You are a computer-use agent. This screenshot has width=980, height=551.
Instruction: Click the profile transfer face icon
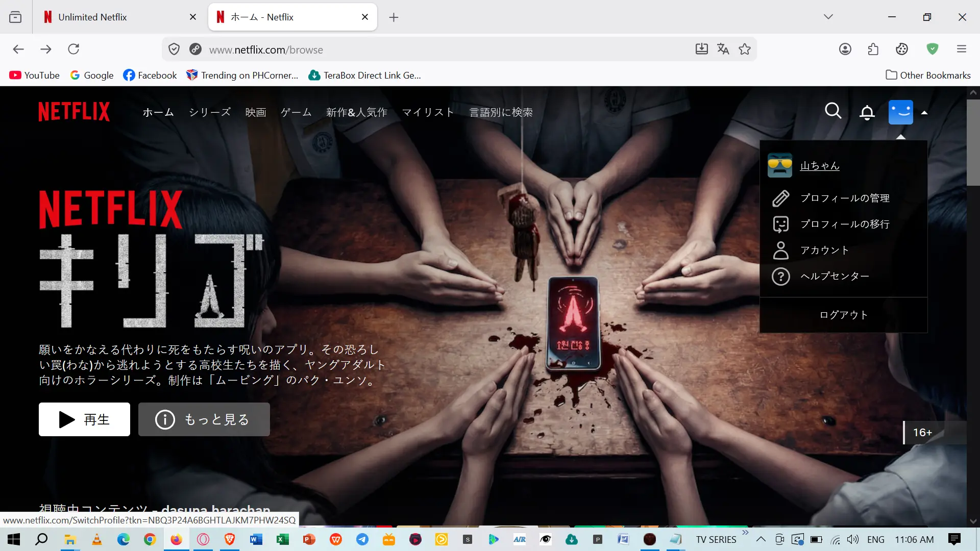(x=780, y=224)
